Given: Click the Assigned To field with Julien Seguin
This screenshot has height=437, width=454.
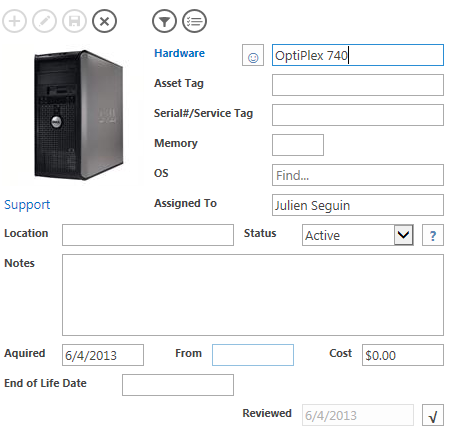Looking at the screenshot, I should pyautogui.click(x=358, y=205).
